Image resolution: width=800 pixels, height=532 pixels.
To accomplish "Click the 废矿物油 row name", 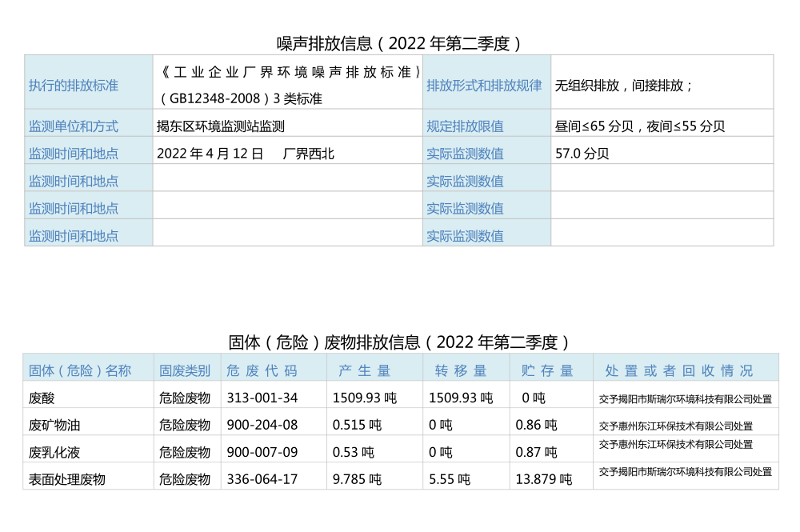I will click(x=54, y=425).
